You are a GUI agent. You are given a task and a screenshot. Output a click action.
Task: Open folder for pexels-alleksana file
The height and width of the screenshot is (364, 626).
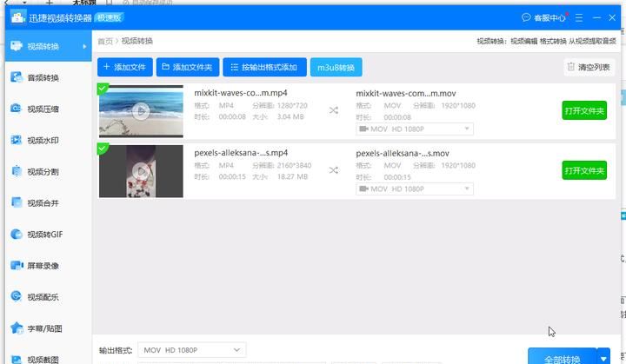click(584, 170)
